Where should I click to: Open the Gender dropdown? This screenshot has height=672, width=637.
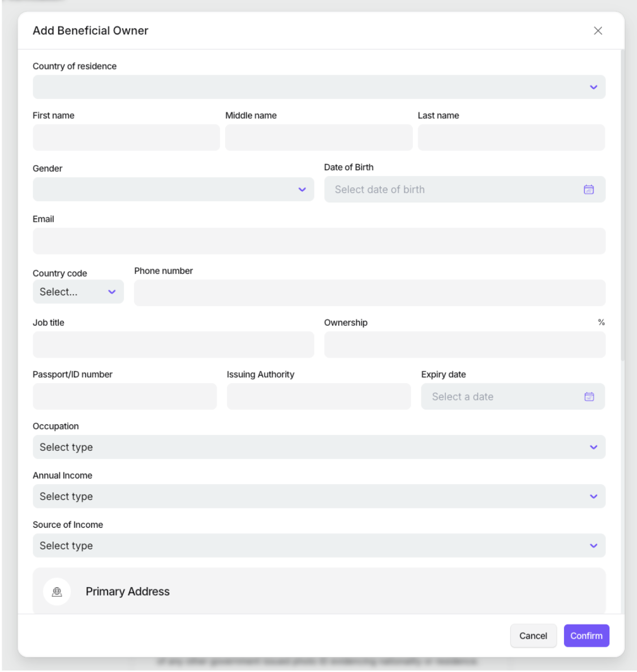173,189
